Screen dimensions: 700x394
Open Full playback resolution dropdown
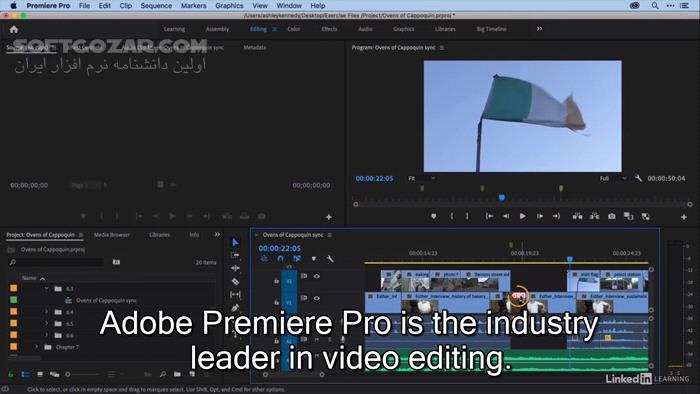tap(613, 178)
